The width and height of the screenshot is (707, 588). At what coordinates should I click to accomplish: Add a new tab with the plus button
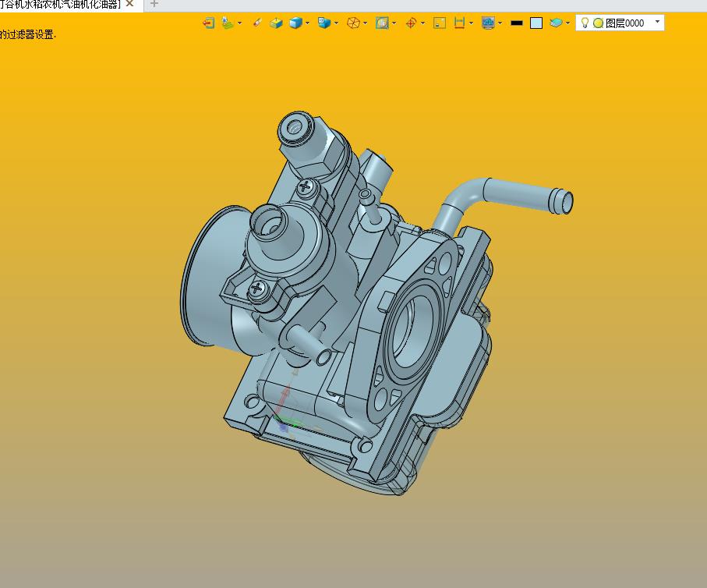coord(154,4)
